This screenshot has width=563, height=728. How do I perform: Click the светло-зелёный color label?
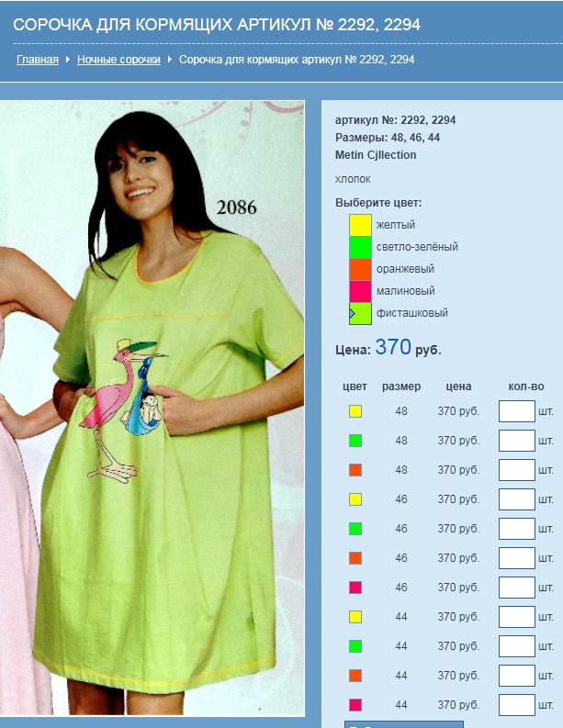(x=417, y=247)
